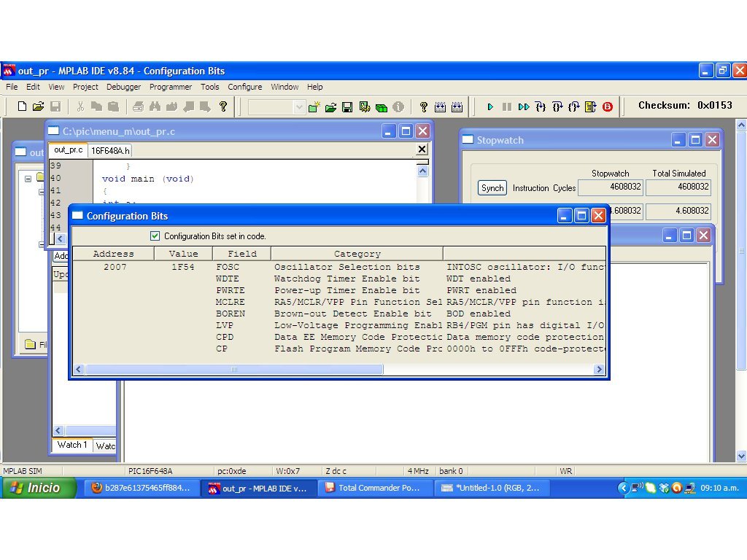Screen dimensions: 747x560
Task: Click the Help question mark after bookmarks
Action: (223, 106)
